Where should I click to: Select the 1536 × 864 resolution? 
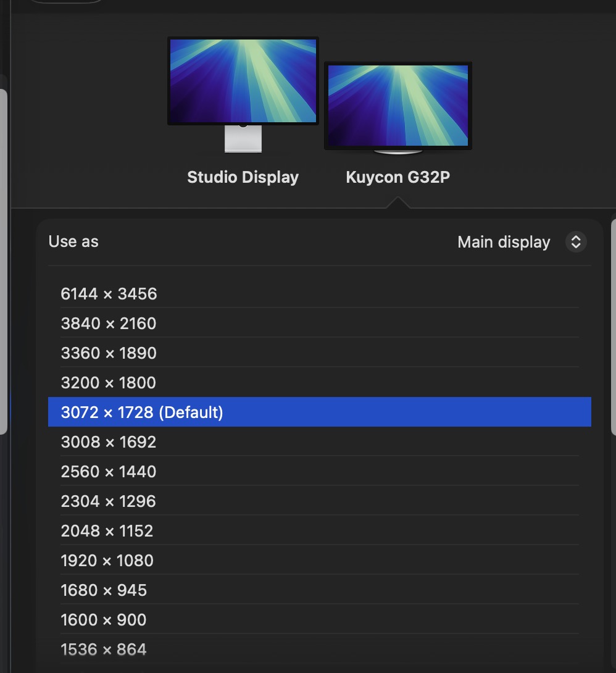point(104,649)
